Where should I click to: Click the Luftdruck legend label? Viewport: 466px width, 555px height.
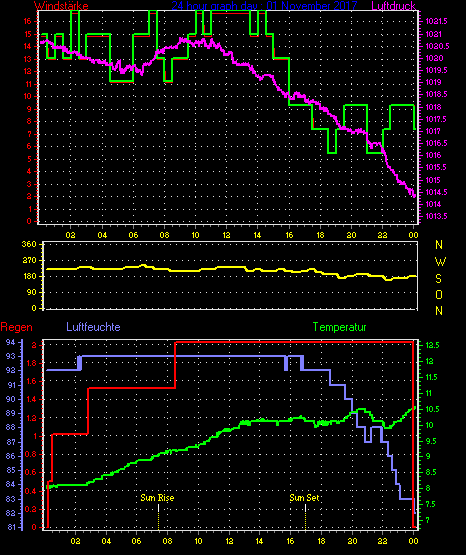(x=393, y=6)
